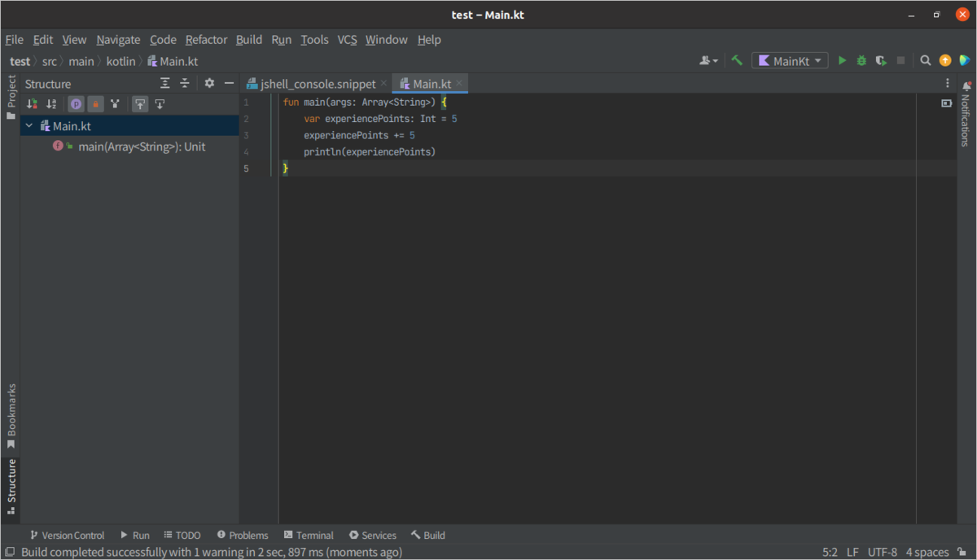Open the Project tool window stripe

click(11, 98)
